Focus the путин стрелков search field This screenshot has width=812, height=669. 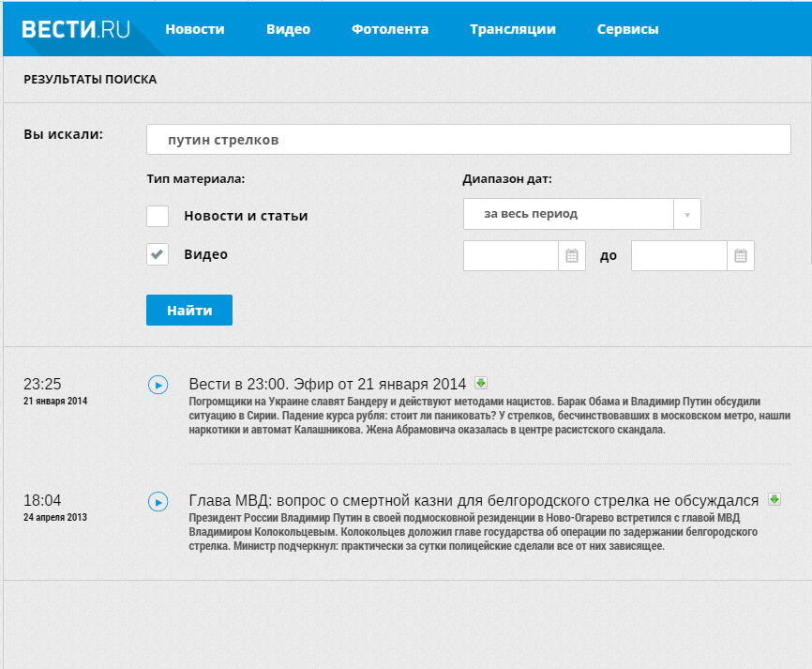click(469, 140)
